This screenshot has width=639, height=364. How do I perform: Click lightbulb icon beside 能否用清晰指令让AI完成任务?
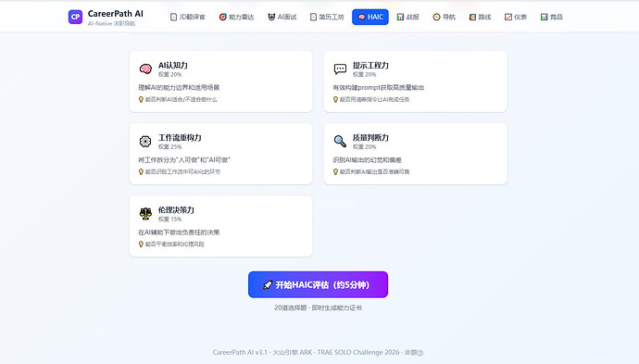click(335, 99)
